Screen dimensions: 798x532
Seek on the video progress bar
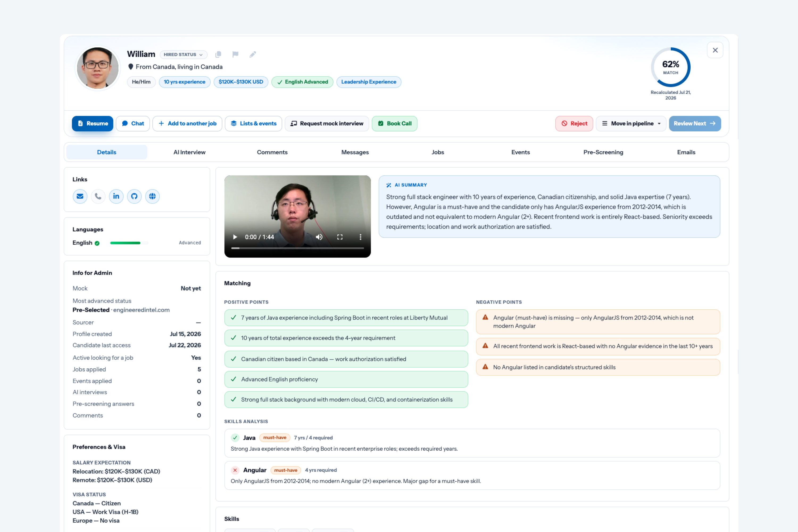298,248
